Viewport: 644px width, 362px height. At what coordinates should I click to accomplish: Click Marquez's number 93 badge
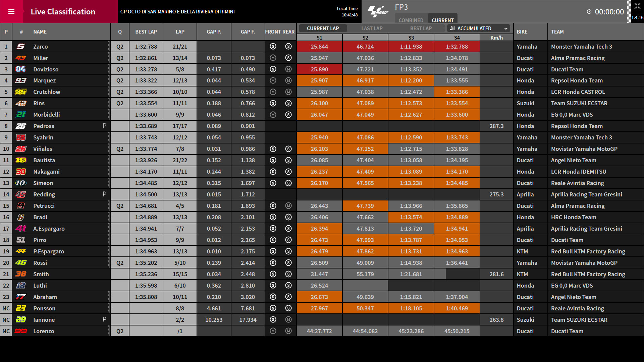(21, 80)
